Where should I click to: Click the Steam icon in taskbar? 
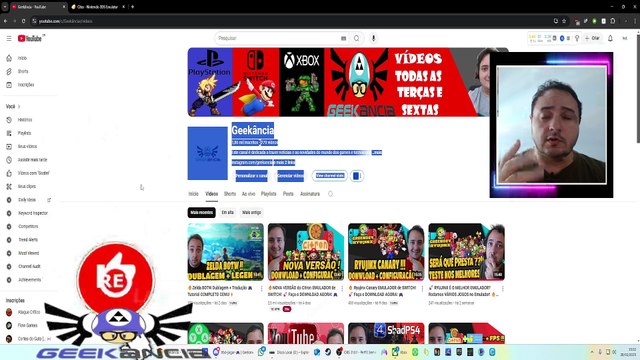tap(328, 352)
